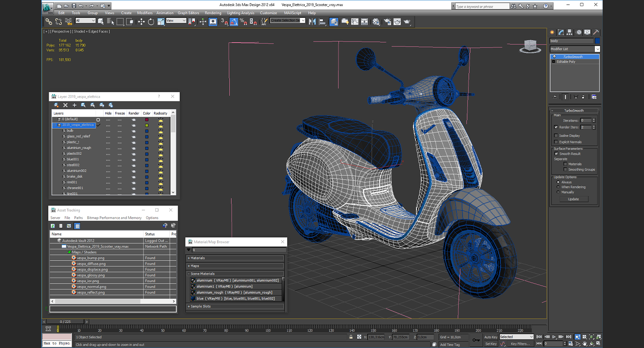The height and width of the screenshot is (348, 644).
Task: Activate the Select and Move tool
Action: [141, 21]
